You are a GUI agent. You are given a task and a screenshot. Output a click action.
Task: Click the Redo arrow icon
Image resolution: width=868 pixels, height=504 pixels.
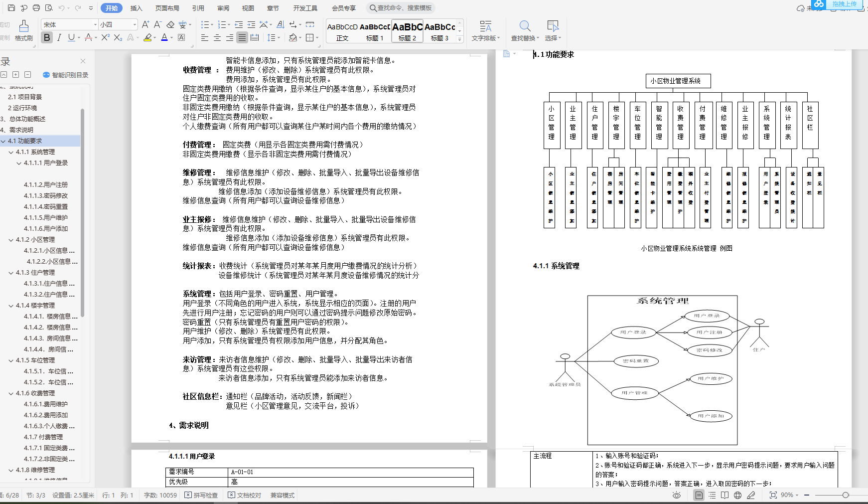coord(78,8)
